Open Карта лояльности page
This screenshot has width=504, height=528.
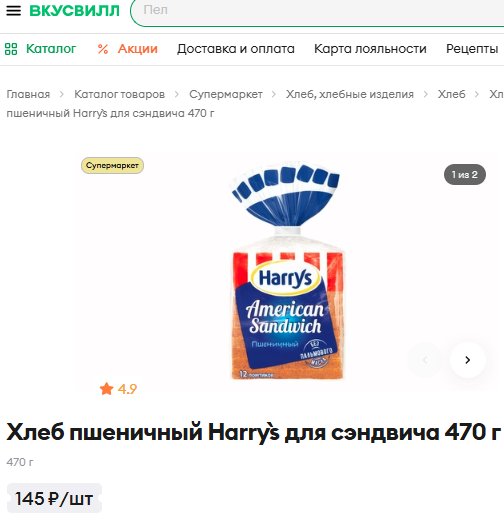(370, 49)
